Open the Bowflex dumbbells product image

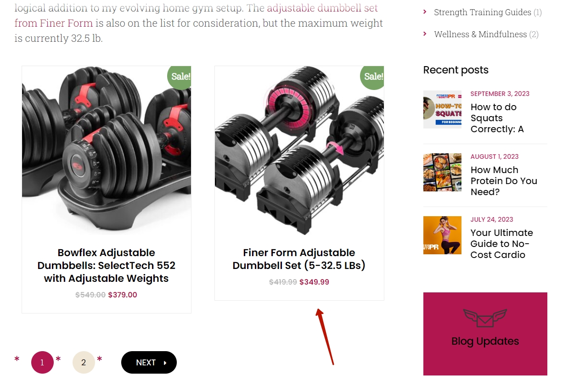coord(107,151)
